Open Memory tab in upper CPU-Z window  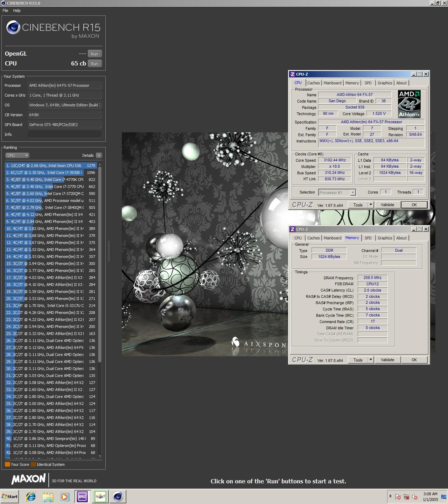pos(352,83)
